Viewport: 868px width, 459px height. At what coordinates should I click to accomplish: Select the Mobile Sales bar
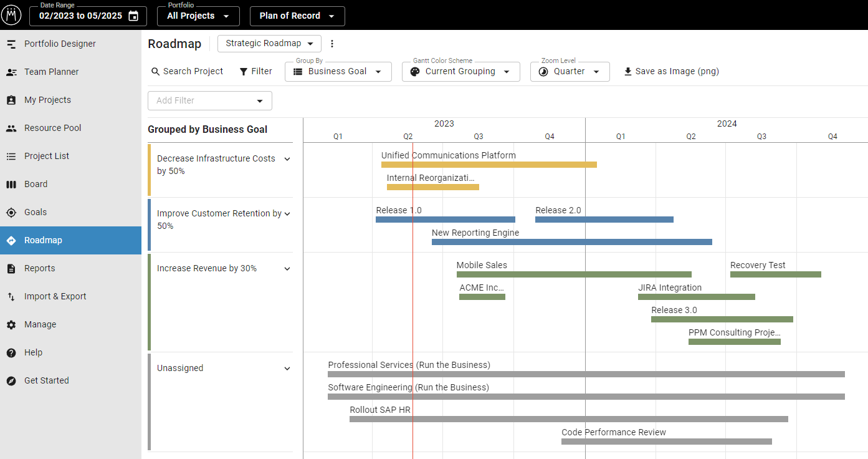[x=574, y=274]
